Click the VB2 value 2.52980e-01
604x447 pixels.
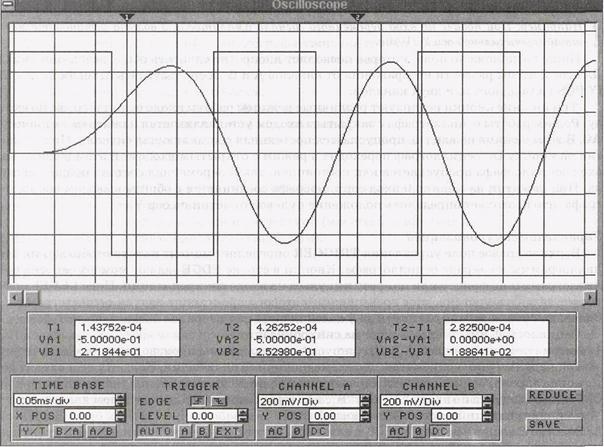tap(285, 352)
